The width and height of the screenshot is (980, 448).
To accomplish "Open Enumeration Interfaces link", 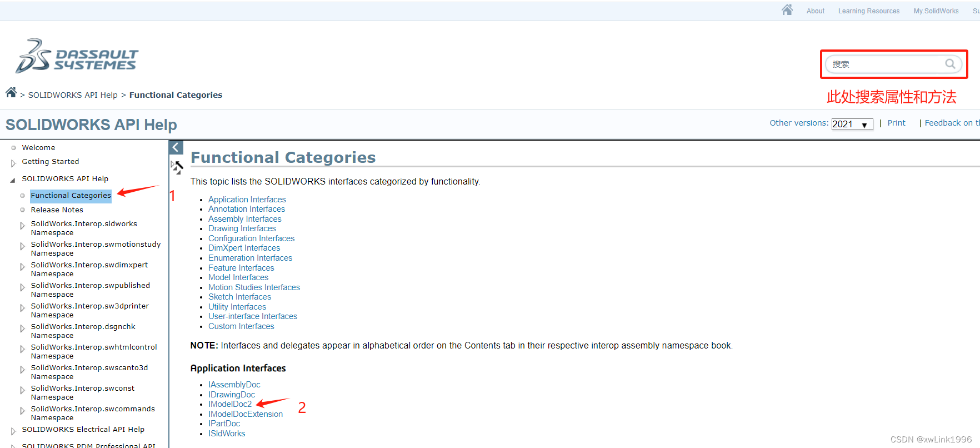I will pos(250,258).
